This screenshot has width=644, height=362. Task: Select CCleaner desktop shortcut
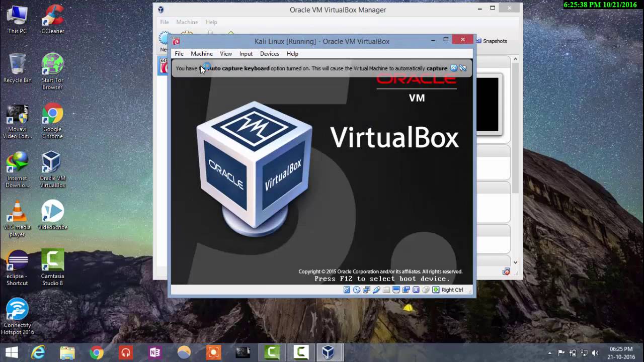pos(53,19)
